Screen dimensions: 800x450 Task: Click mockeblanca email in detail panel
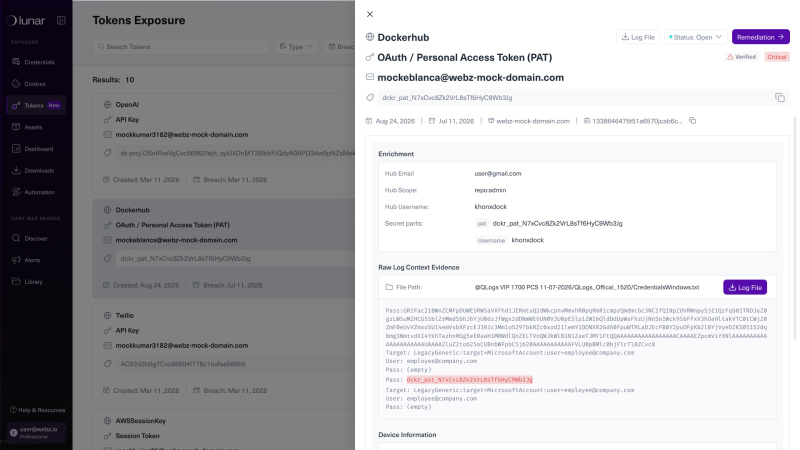pyautogui.click(x=470, y=78)
